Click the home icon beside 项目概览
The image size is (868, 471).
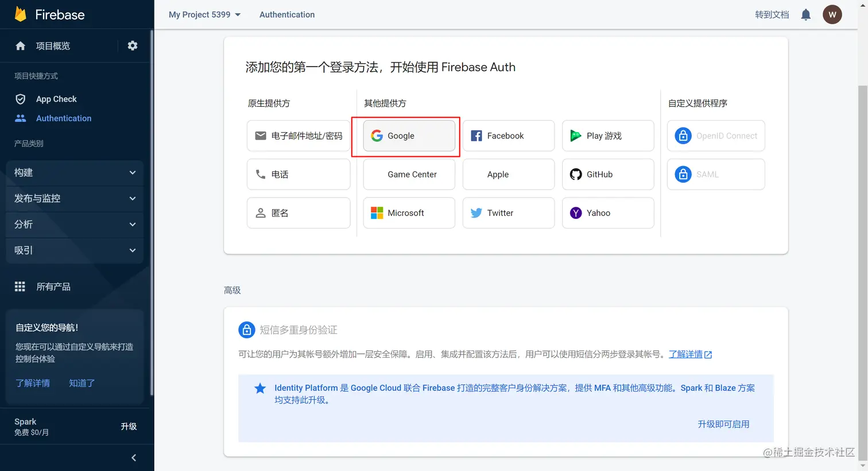(x=21, y=46)
